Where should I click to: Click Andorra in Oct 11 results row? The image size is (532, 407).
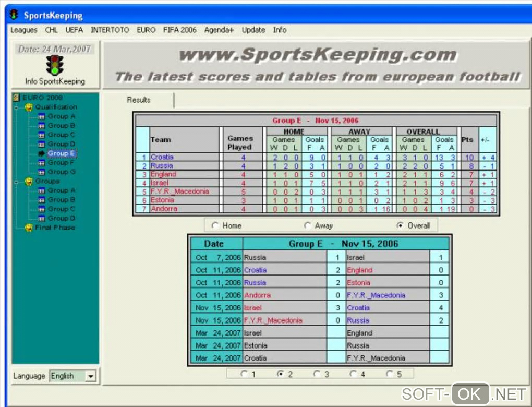pyautogui.click(x=257, y=295)
